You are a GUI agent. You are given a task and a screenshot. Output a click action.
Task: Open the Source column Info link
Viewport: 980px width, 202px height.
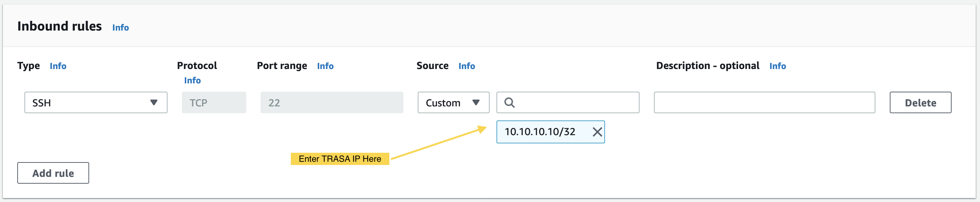click(x=466, y=66)
